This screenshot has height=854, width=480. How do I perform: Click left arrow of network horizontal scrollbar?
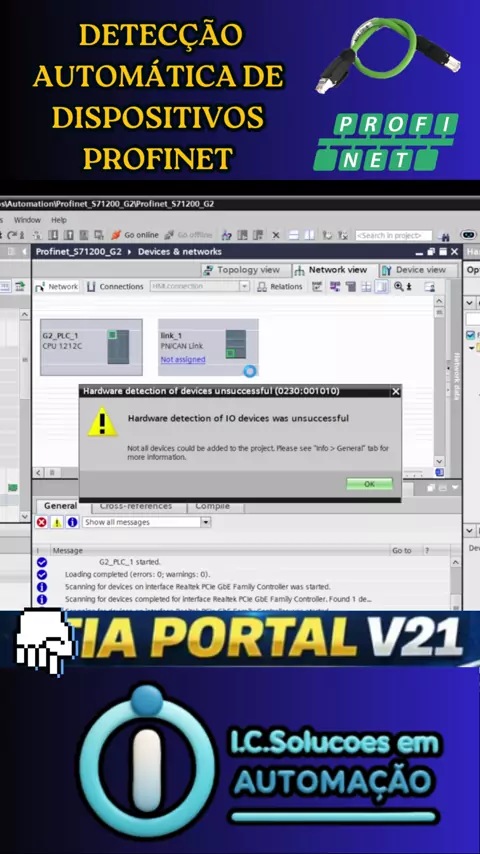click(x=39, y=473)
